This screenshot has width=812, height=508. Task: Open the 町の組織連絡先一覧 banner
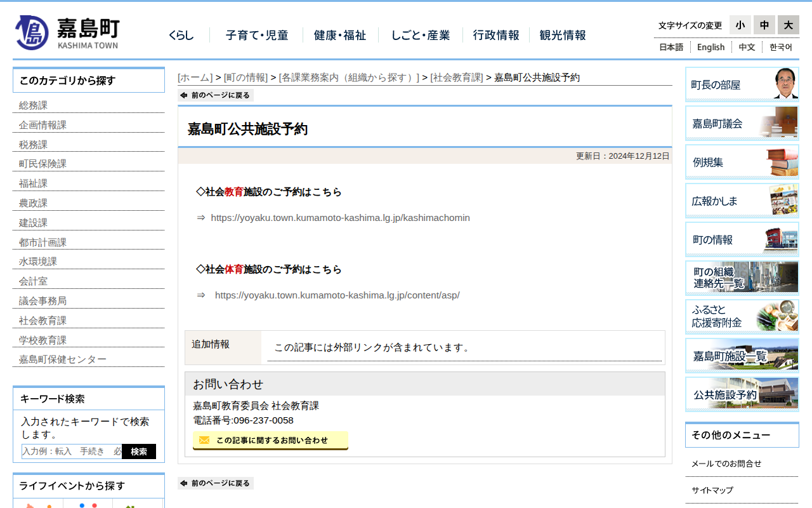[x=741, y=277]
